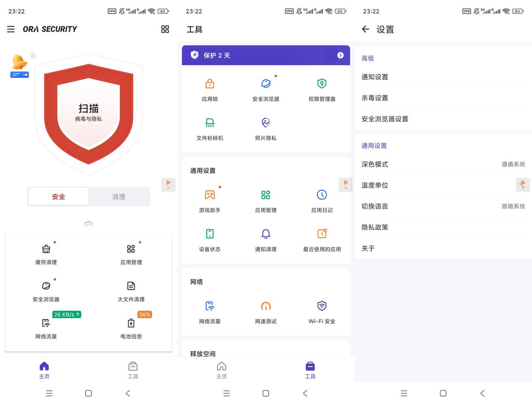The width and height of the screenshot is (532, 404).
Task: Tap the shield 扫描 scan button
Action: point(89,113)
